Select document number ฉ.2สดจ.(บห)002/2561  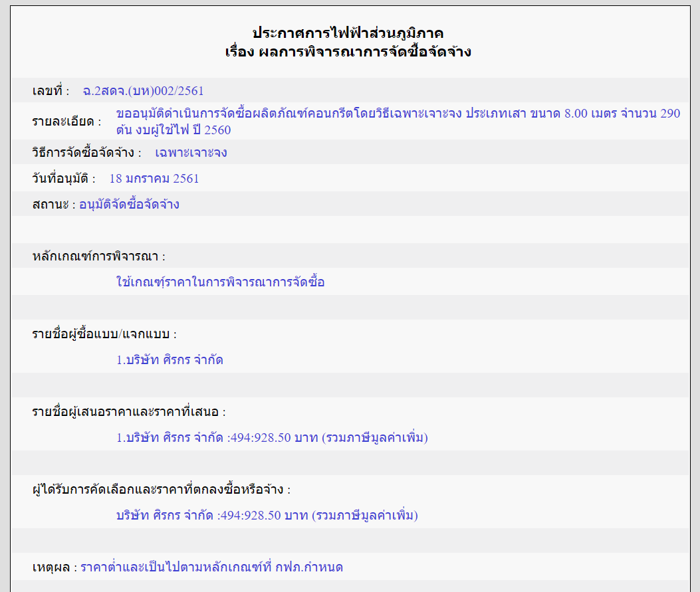(144, 91)
